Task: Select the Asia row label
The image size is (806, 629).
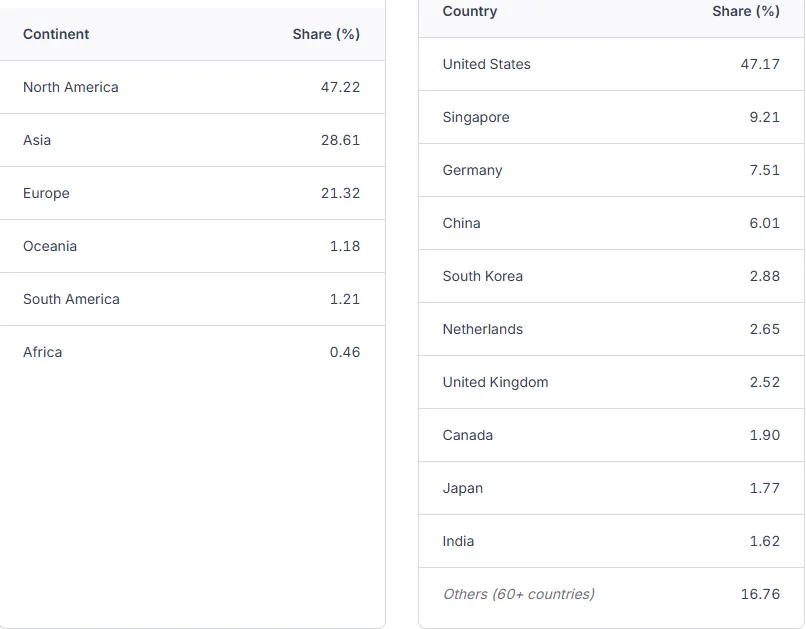Action: tap(37, 140)
